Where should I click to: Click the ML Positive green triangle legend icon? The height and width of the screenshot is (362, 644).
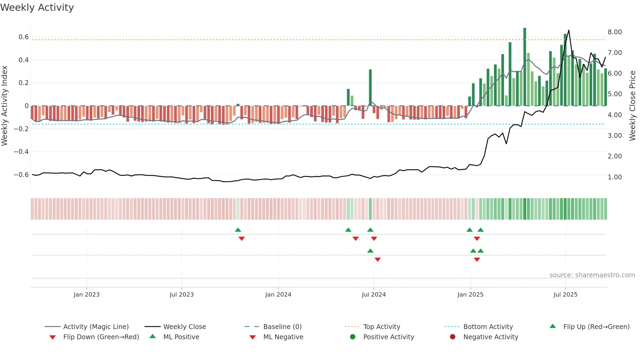pyautogui.click(x=153, y=336)
